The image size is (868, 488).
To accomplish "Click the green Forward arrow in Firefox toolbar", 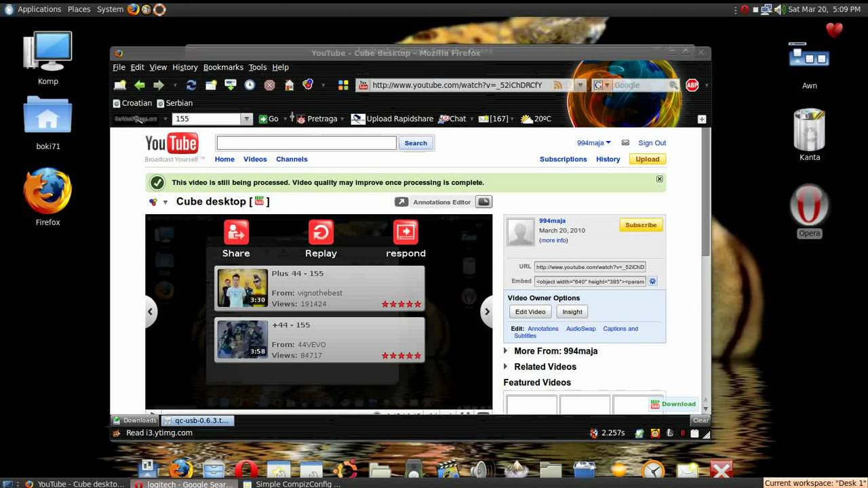I will coord(159,85).
